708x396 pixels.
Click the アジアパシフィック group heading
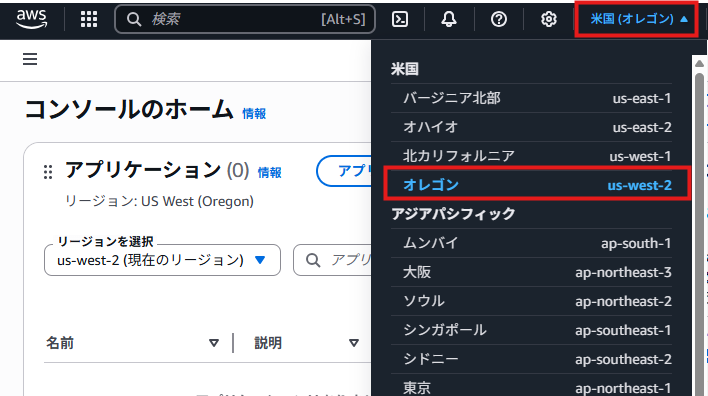tap(453, 214)
